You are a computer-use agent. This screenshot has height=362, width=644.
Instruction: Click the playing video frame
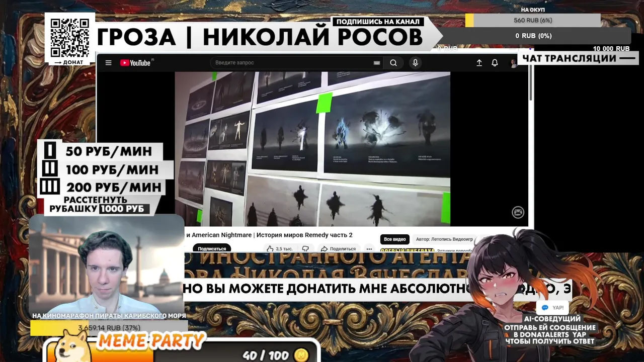click(x=312, y=149)
